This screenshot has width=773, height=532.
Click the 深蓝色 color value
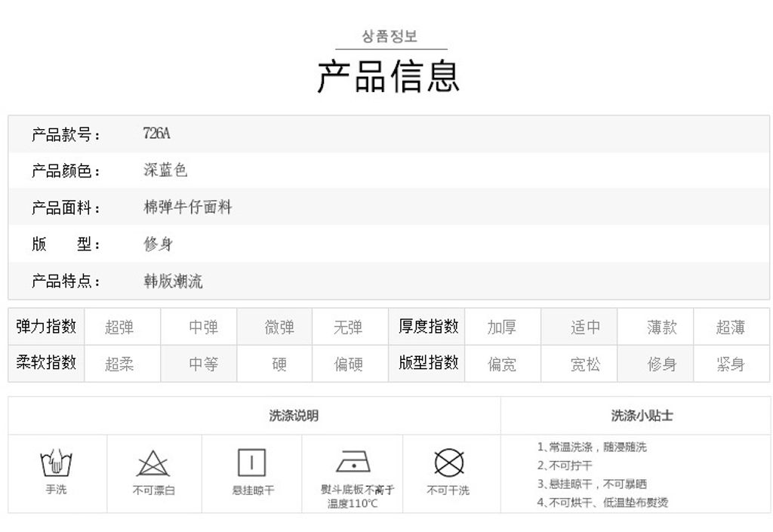click(165, 171)
